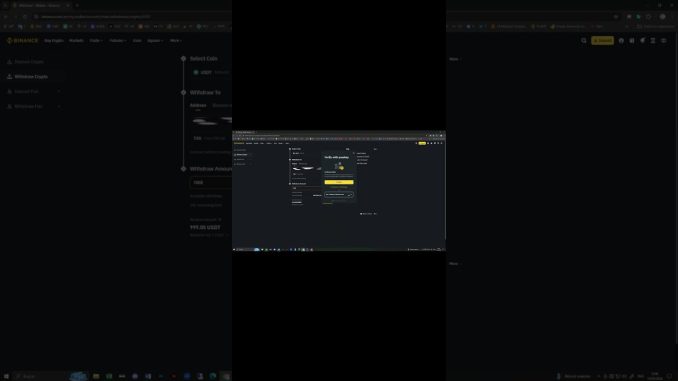Click the browser back arrow
The width and height of the screenshot is (678, 381).
pyautogui.click(x=6, y=16)
